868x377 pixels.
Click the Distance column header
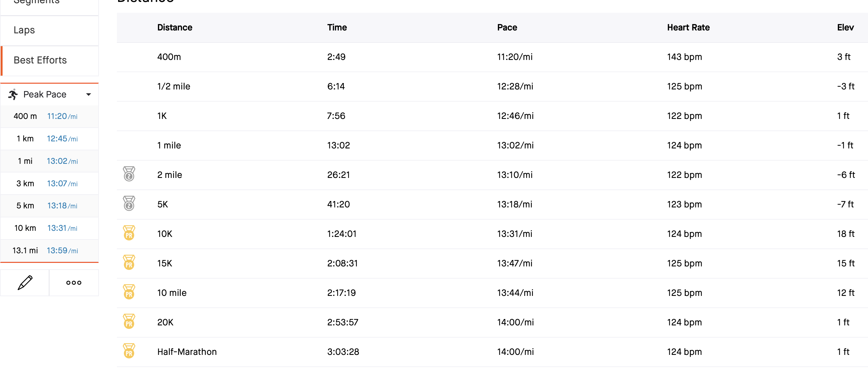click(175, 28)
